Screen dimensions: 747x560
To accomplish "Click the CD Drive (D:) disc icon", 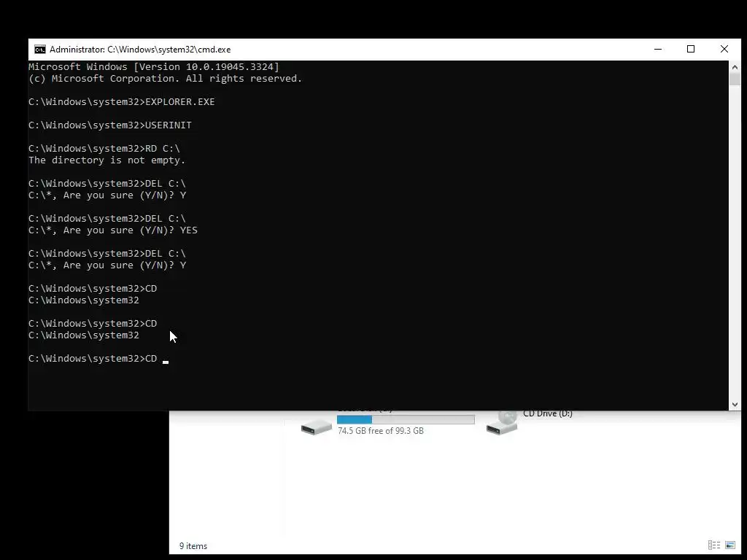I will pyautogui.click(x=502, y=424).
